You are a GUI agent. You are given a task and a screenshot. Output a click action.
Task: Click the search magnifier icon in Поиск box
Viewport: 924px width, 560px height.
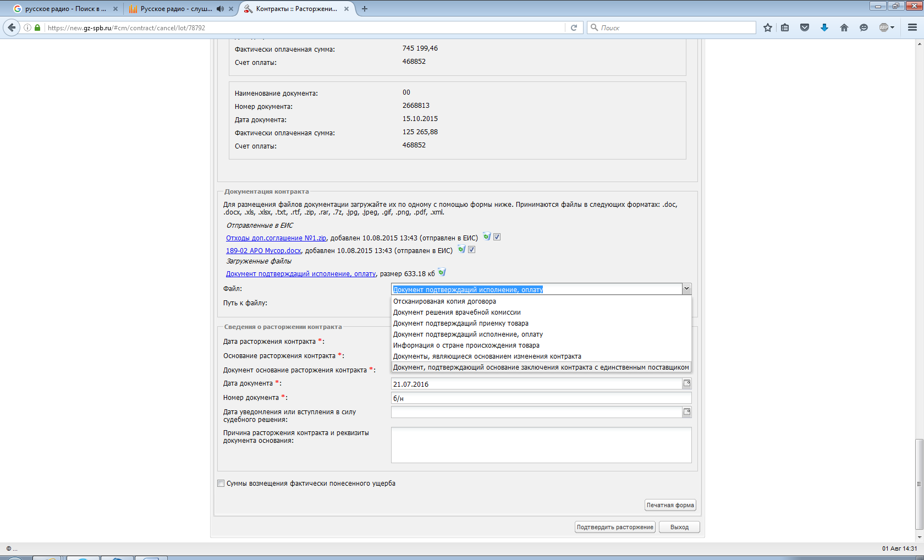point(594,28)
